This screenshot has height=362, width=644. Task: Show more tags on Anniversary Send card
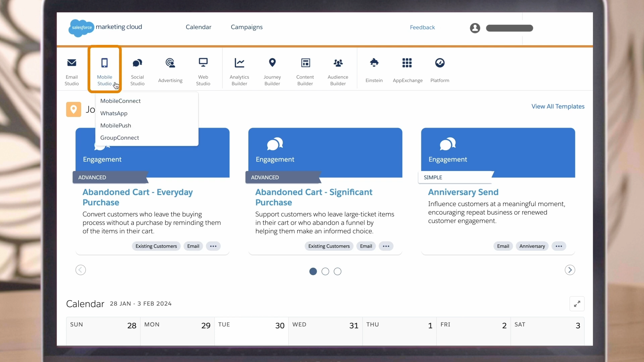[559, 246]
